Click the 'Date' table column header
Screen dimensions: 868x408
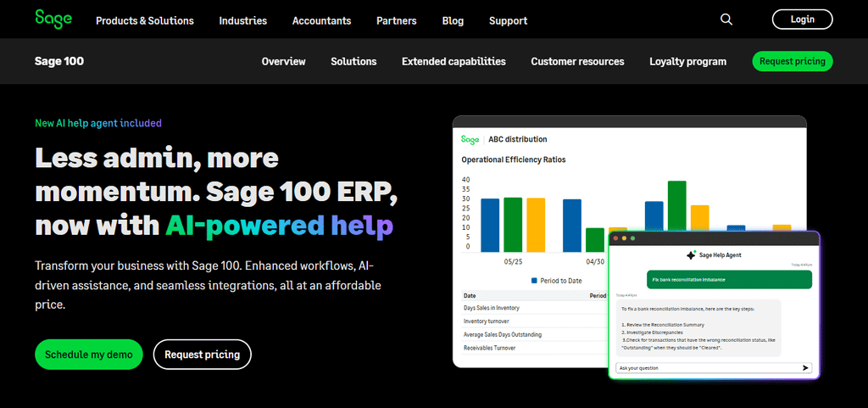click(470, 296)
